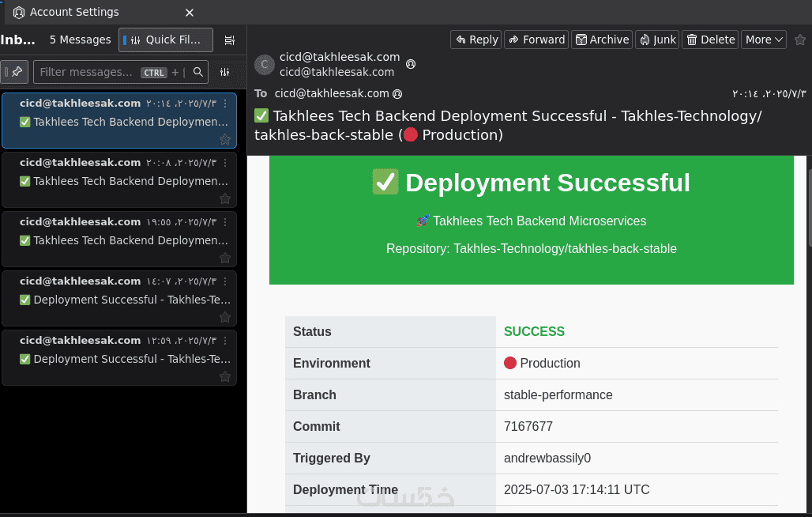Open the contact icon beside sender address

(x=410, y=63)
